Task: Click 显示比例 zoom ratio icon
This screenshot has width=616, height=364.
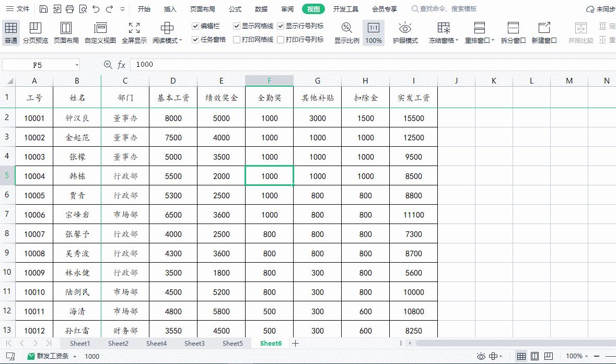Action: click(346, 32)
